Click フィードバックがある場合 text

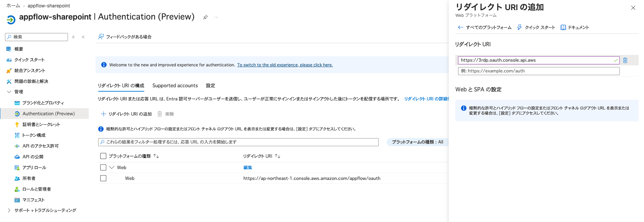point(129,37)
